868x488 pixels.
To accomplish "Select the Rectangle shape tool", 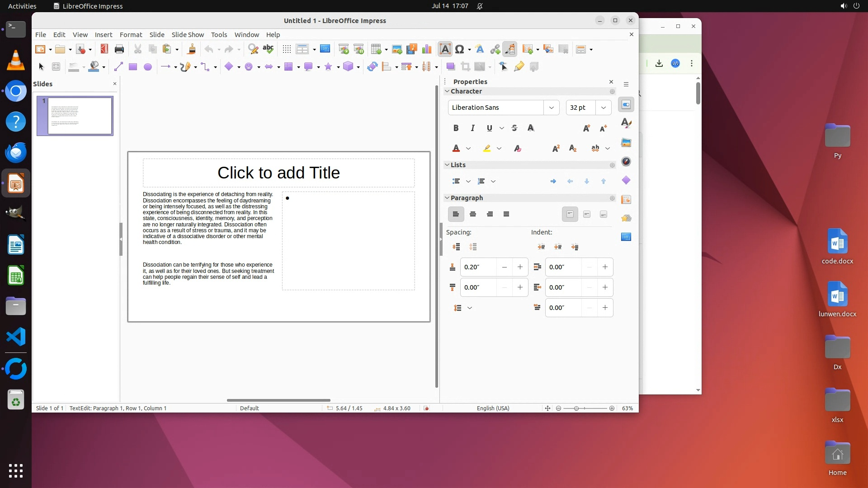I will [x=132, y=67].
